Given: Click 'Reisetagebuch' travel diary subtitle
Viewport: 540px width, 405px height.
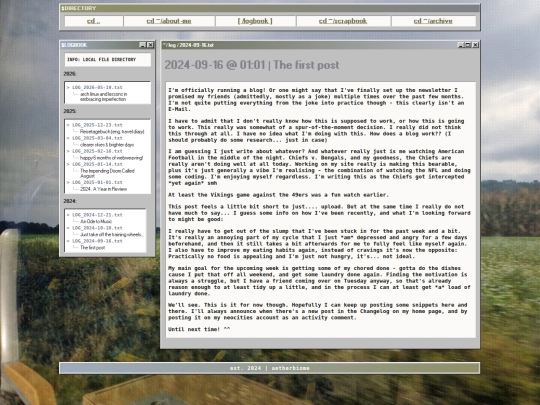Looking at the screenshot, I should [x=112, y=132].
